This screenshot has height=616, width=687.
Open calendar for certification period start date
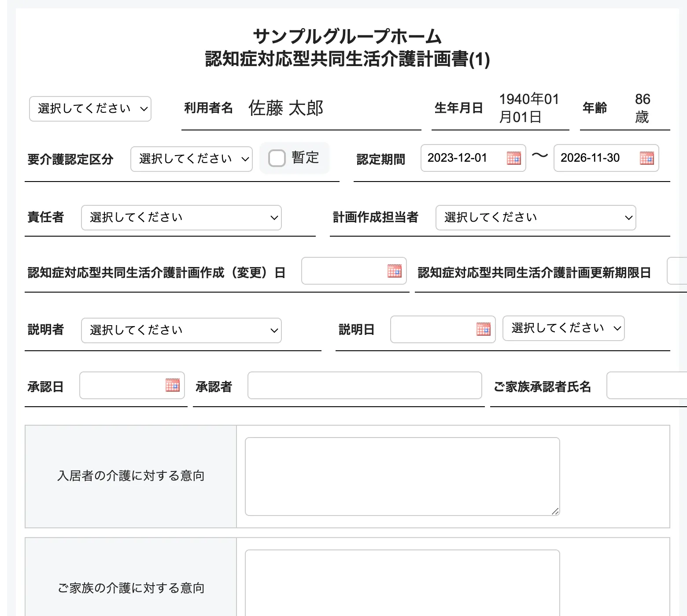[513, 158]
